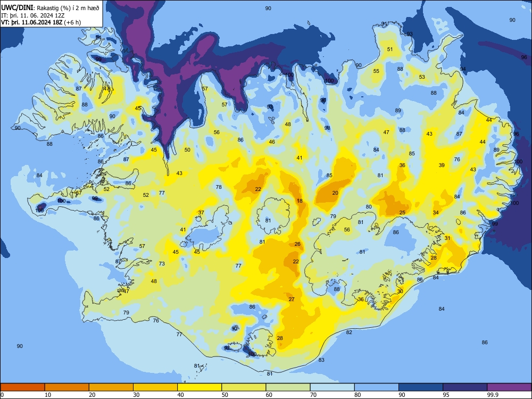Click the humidity value '92' on the map
Image resolution: width=532 pixels, height=399 pixels.
pos(235,328)
